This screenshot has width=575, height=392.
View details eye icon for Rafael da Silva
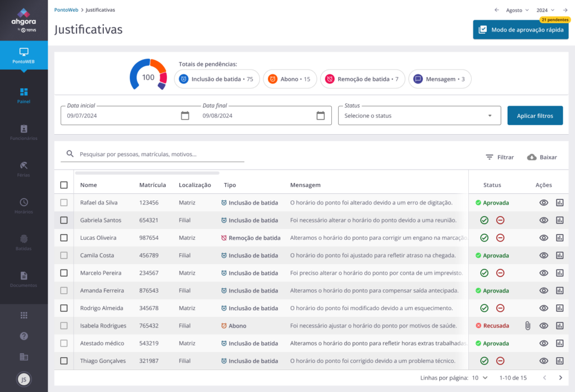[x=543, y=203]
